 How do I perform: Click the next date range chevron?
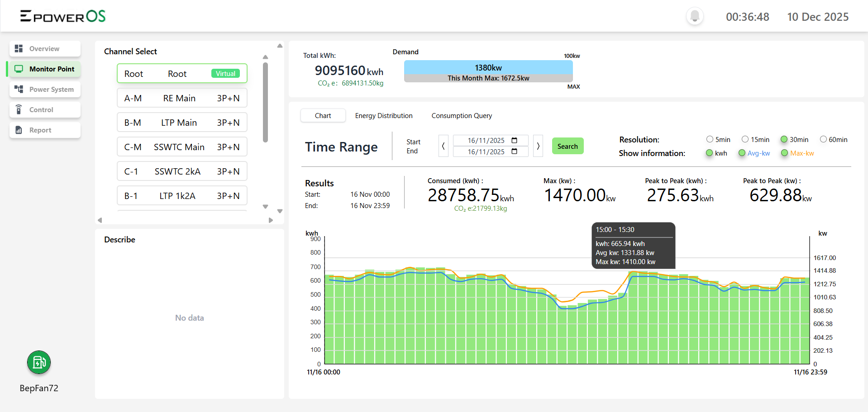538,146
